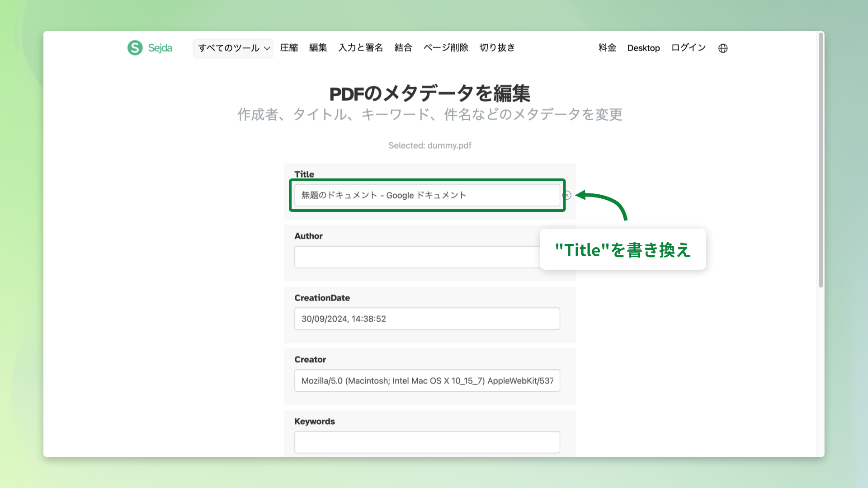Open ページ削除 tool link
This screenshot has width=868, height=488.
[x=446, y=48]
